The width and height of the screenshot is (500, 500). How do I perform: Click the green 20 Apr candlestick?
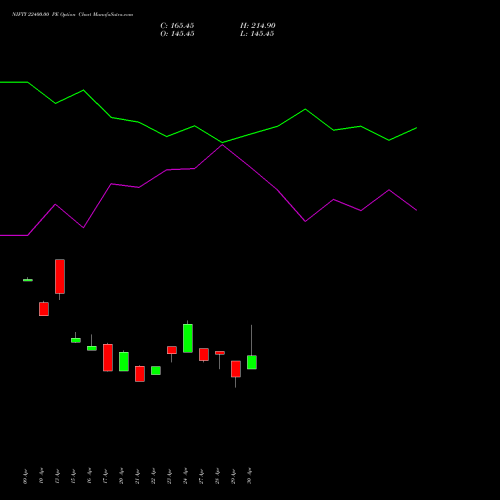(x=124, y=361)
